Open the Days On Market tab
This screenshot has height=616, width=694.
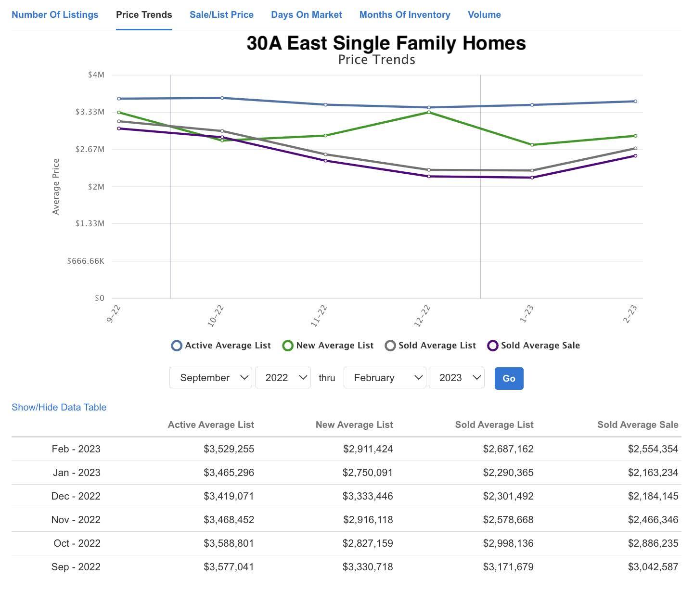click(307, 15)
